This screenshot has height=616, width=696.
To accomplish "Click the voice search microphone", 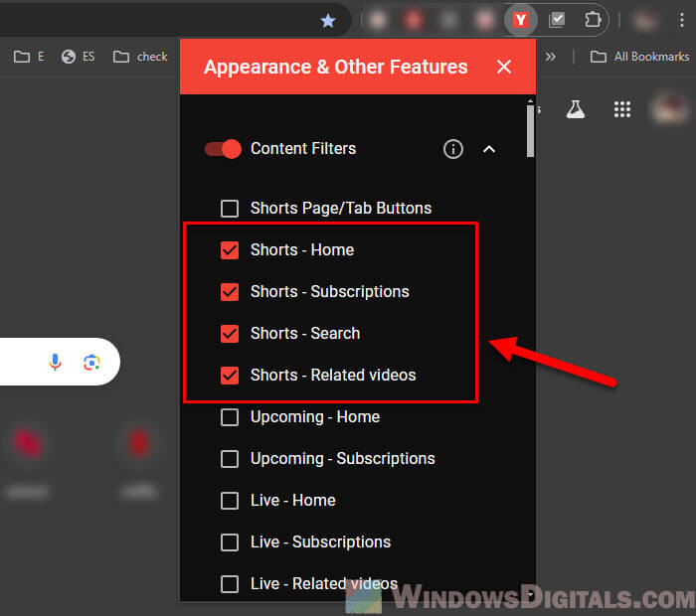I will coord(55,362).
